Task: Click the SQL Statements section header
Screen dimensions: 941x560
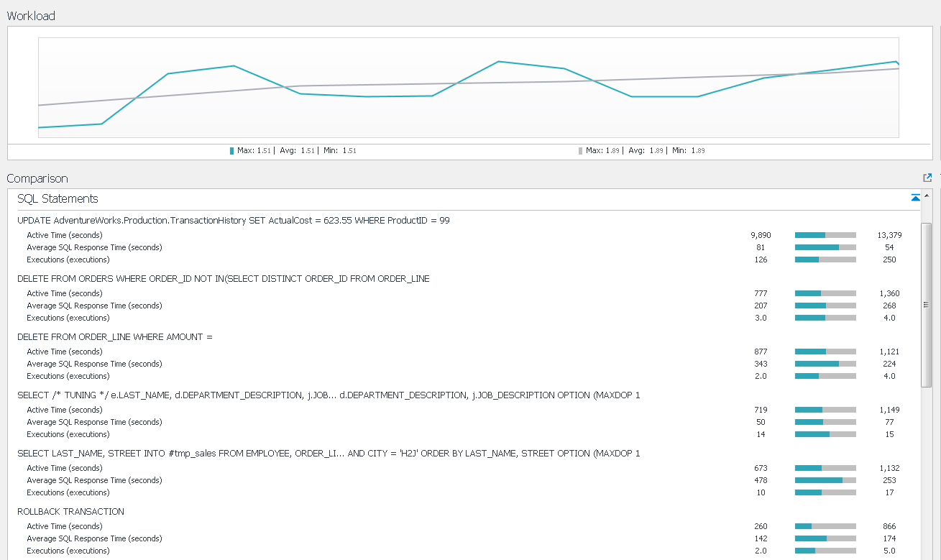Action: pos(58,199)
